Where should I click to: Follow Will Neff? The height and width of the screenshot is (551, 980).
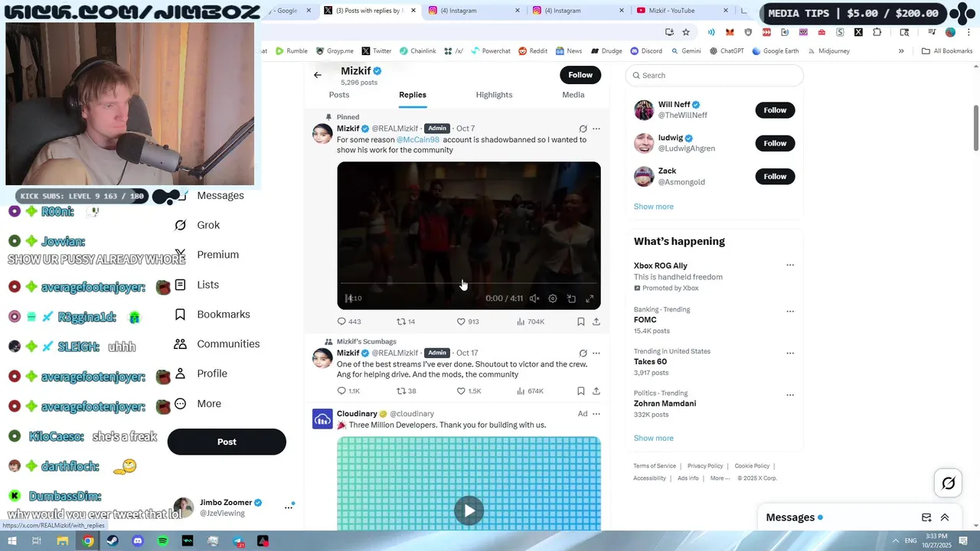[775, 110]
